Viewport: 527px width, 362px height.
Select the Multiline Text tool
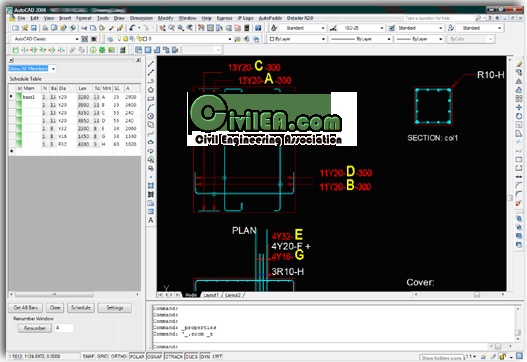point(151,220)
